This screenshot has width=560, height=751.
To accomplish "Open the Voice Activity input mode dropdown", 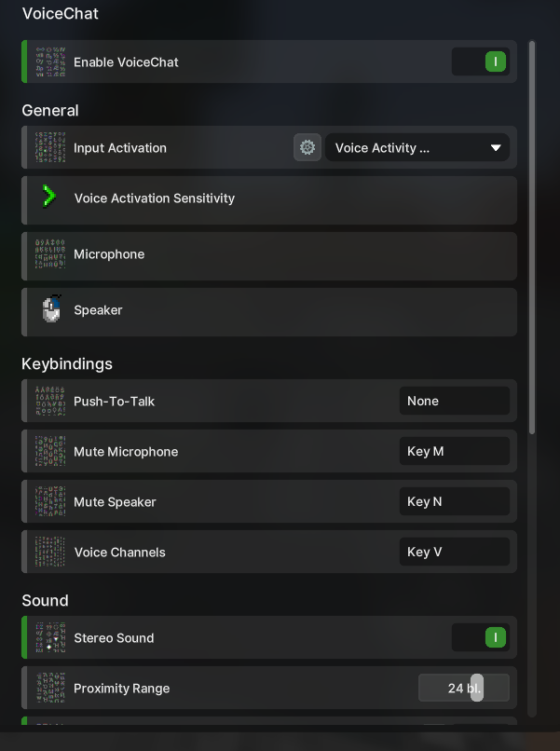I will (417, 147).
